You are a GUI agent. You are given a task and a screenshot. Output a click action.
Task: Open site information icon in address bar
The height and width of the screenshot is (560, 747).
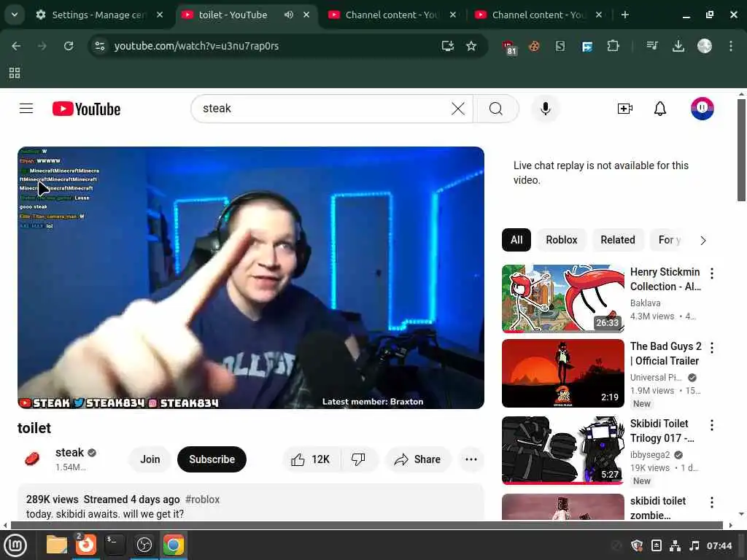pyautogui.click(x=100, y=46)
